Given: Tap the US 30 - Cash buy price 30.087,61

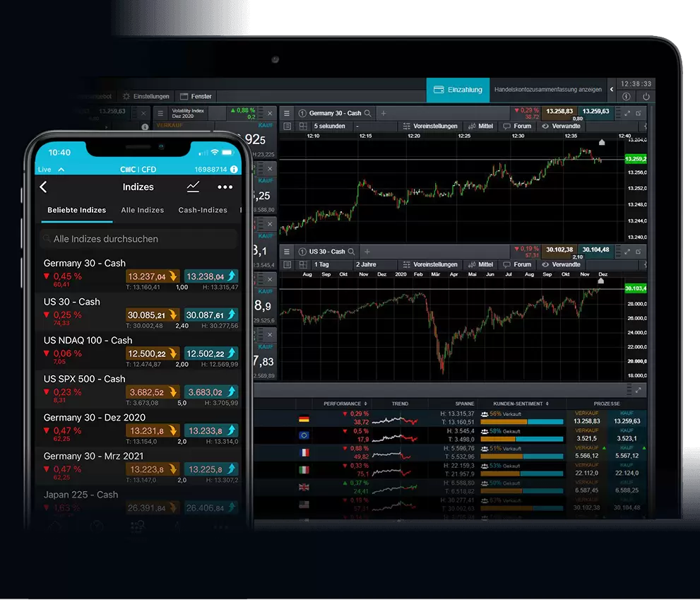Looking at the screenshot, I should [x=211, y=314].
